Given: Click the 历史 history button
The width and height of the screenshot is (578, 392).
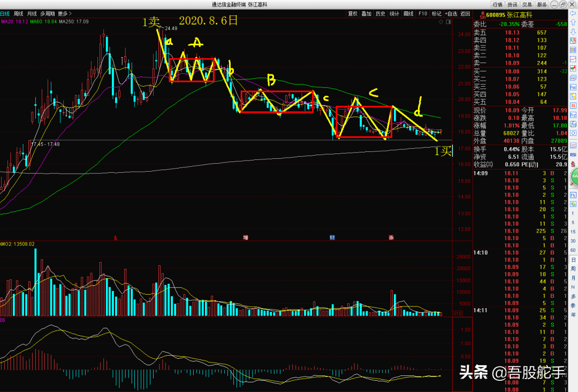Looking at the screenshot, I should coord(381,13).
